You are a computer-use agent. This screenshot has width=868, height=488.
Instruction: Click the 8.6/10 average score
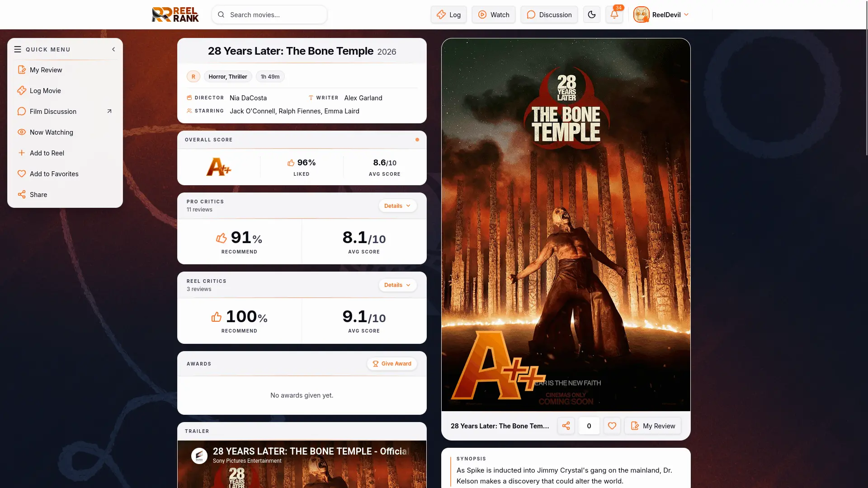coord(385,163)
